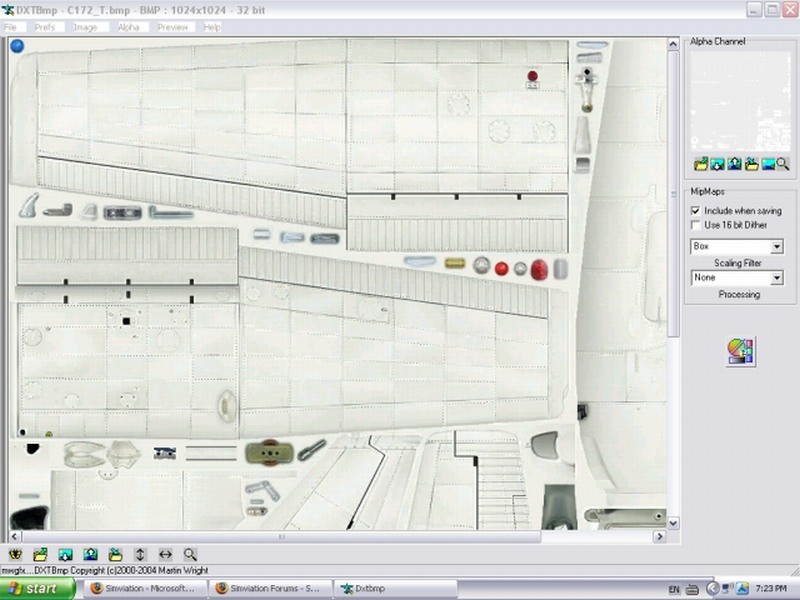Click the landscape image icon under Alpha Channel
Viewport: 800px width, 600px height.
point(767,164)
